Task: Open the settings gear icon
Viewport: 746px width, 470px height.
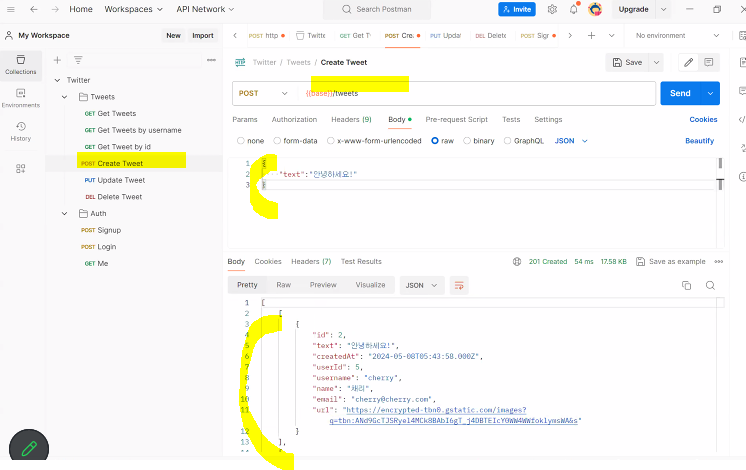Action: point(552,9)
